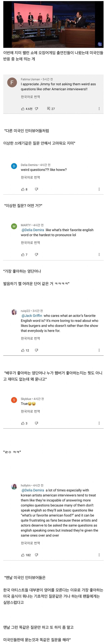The image size is (106, 644).
Task: Like ruiqi22's comment with 12 likes
Action: click(x=23, y=350)
